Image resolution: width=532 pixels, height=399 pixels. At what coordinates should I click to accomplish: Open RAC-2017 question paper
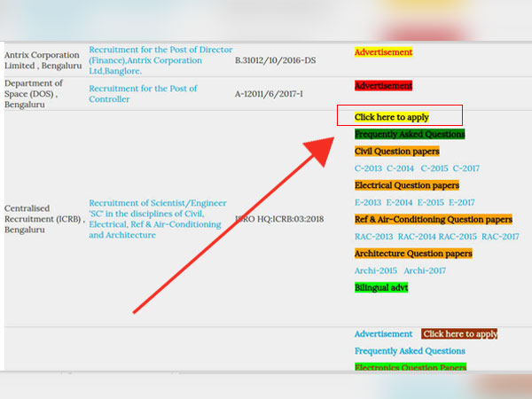500,237
